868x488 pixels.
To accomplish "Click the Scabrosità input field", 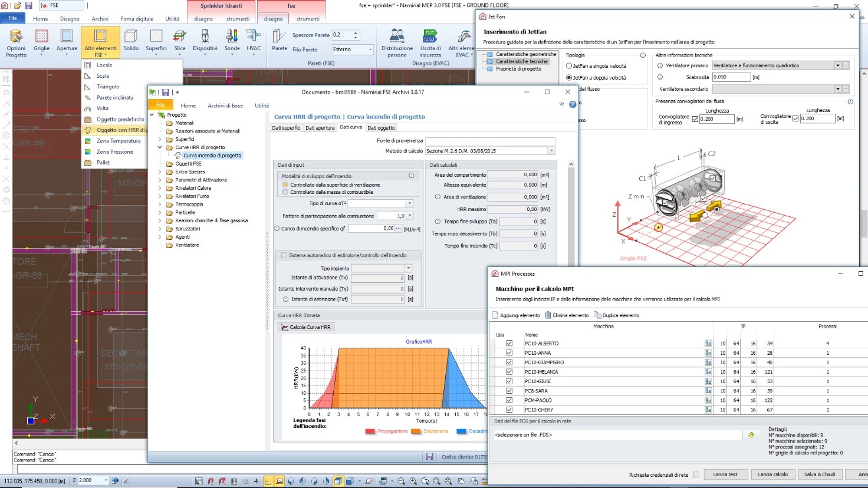I will (x=731, y=77).
